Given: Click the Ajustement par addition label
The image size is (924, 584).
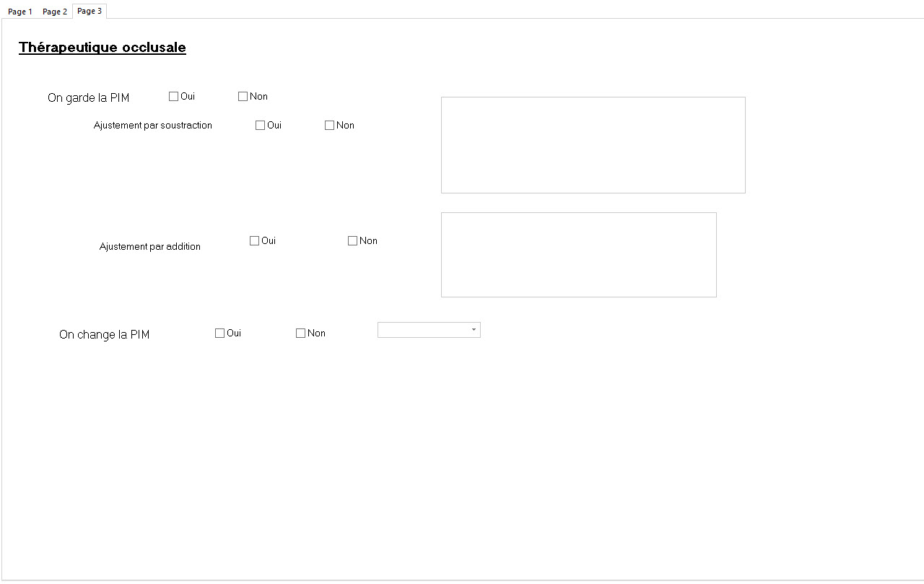Looking at the screenshot, I should 150,247.
